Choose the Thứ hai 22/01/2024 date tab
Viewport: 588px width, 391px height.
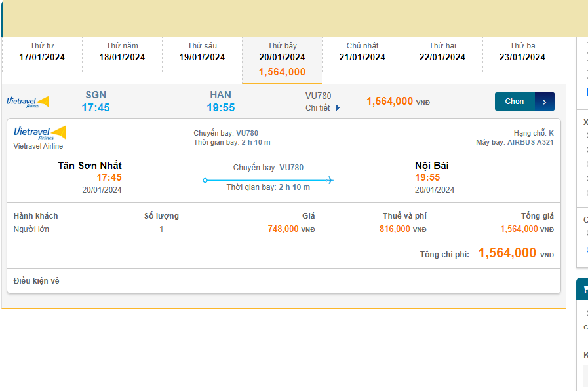click(442, 52)
